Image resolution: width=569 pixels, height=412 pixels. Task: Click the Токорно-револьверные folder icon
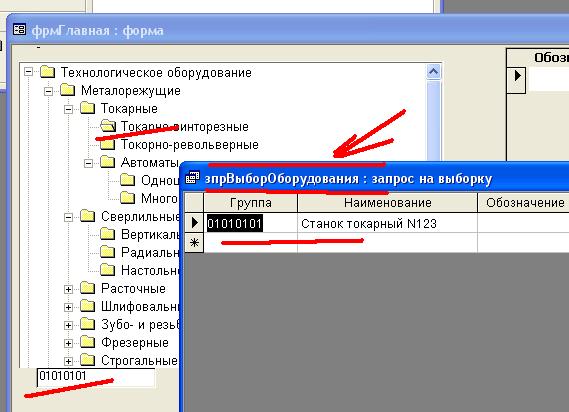107,144
